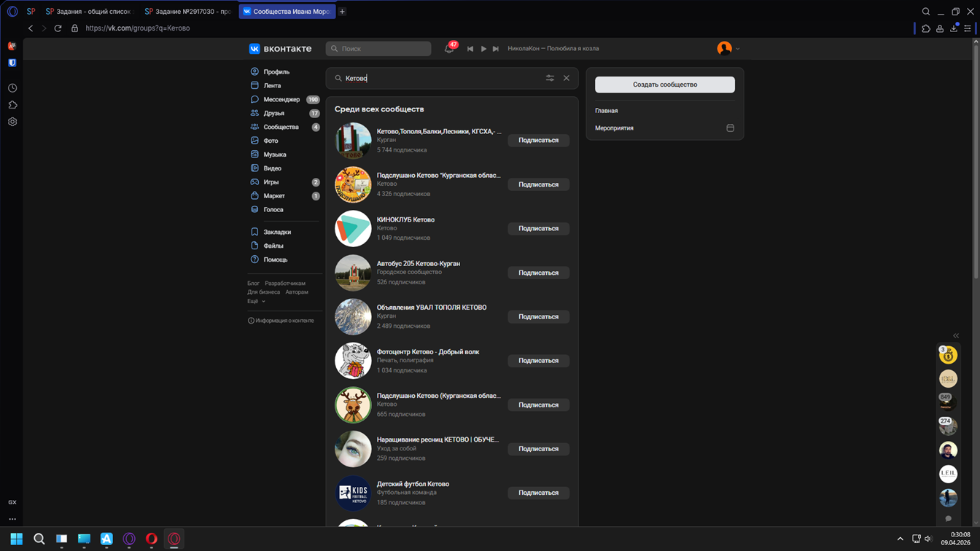Subscribe to КИНОКЛУБ Кетово community

(x=538, y=229)
